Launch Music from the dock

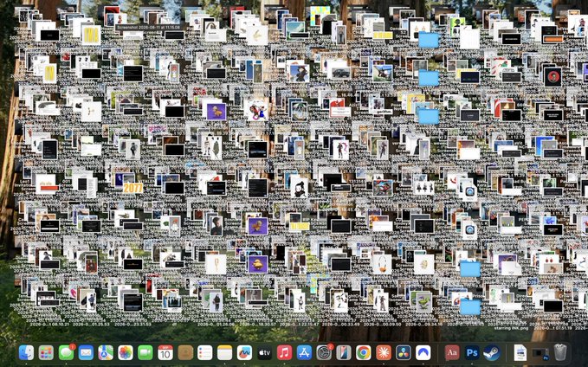click(284, 353)
